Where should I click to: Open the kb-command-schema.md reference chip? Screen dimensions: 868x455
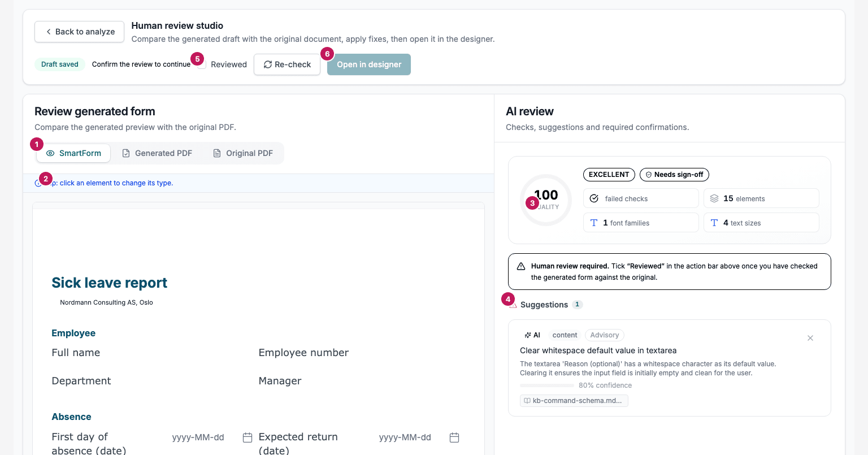pyautogui.click(x=574, y=401)
